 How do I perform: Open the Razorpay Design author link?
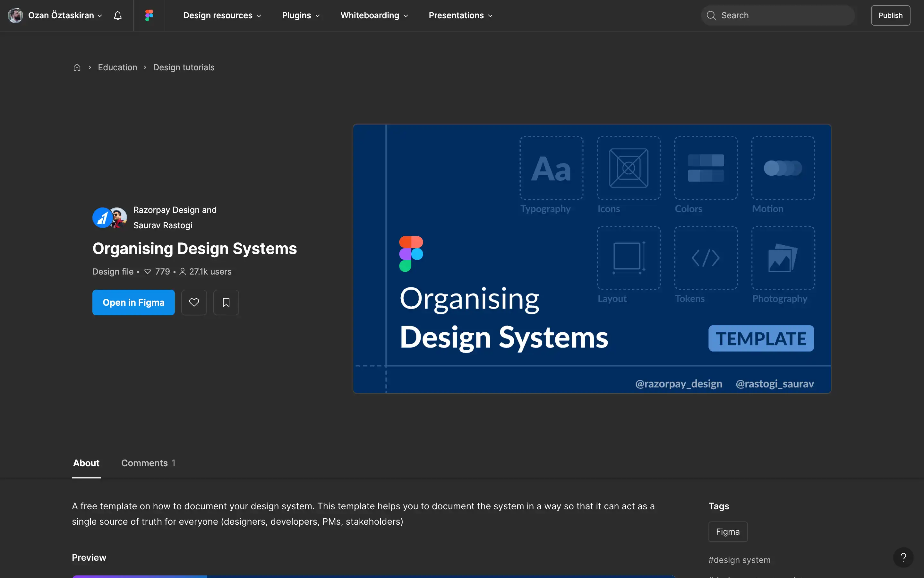click(x=167, y=210)
